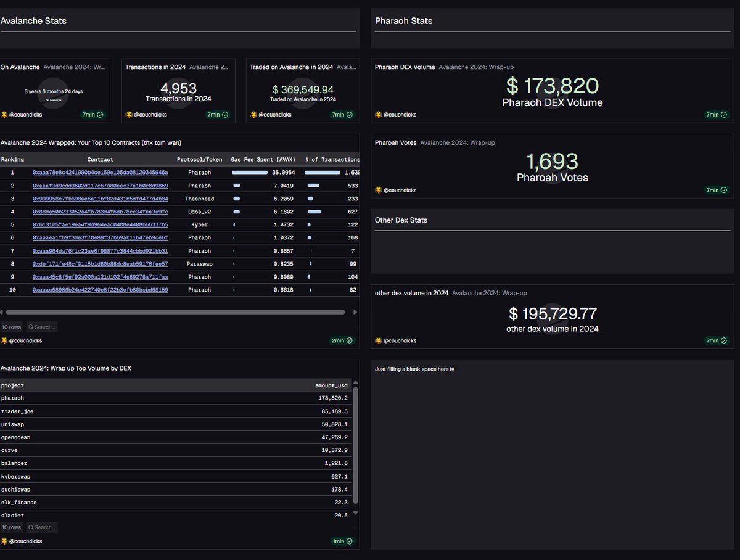
Task: Click the avatar icon below the Top 10 Contracts table
Action: (4, 340)
